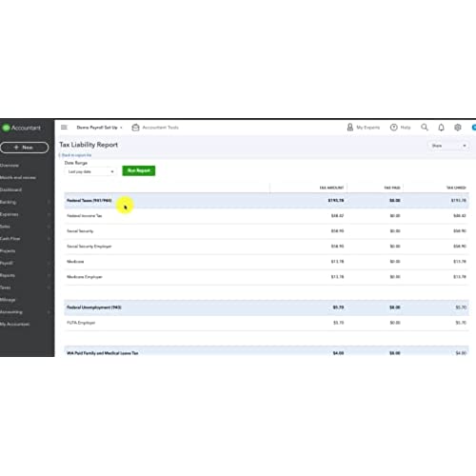Go back to report list link
476x476 pixels.
(x=76, y=155)
